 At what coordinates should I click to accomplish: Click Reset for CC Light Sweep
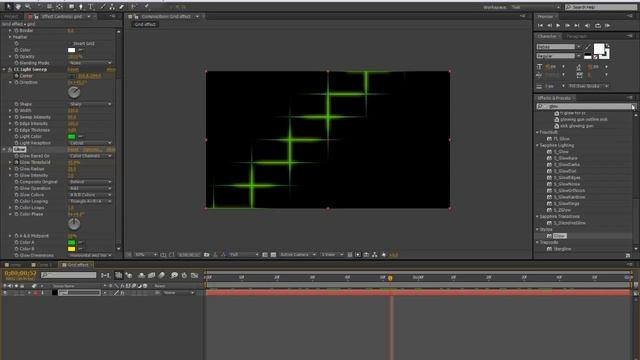(x=73, y=70)
